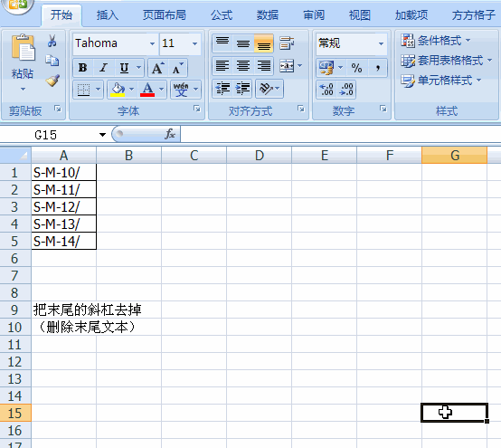Center text horizontally

coord(243,66)
